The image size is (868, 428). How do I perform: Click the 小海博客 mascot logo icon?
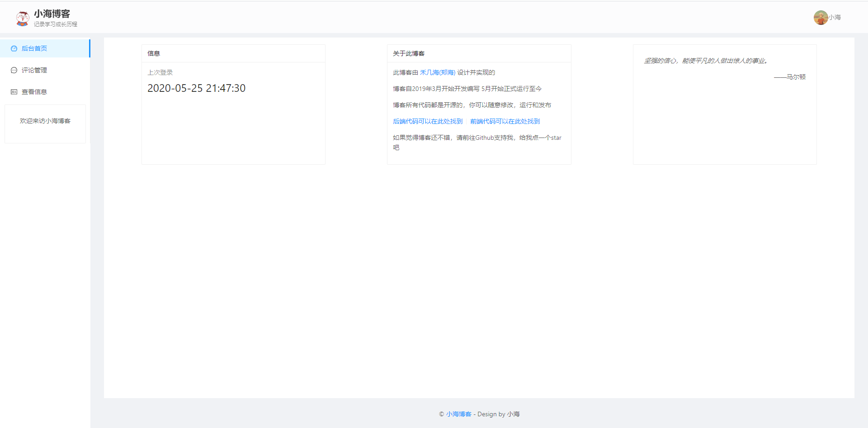(22, 19)
